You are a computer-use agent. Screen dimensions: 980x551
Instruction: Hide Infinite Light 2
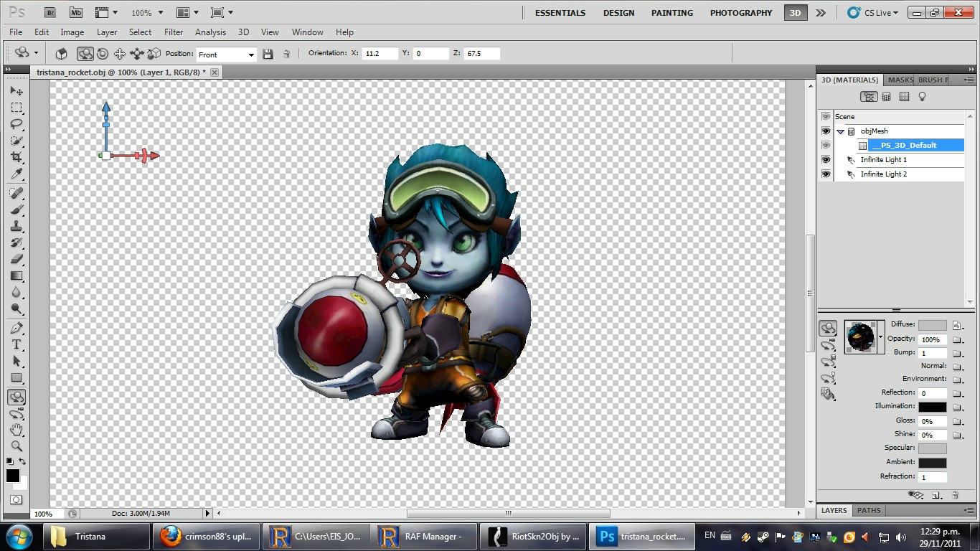click(x=826, y=174)
